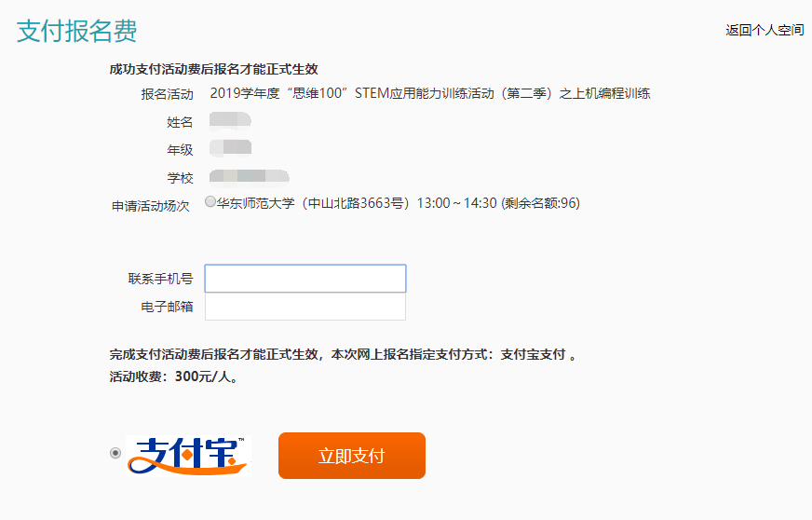Image resolution: width=812 pixels, height=520 pixels.
Task: Click the 报名活动 label
Action: click(x=167, y=94)
